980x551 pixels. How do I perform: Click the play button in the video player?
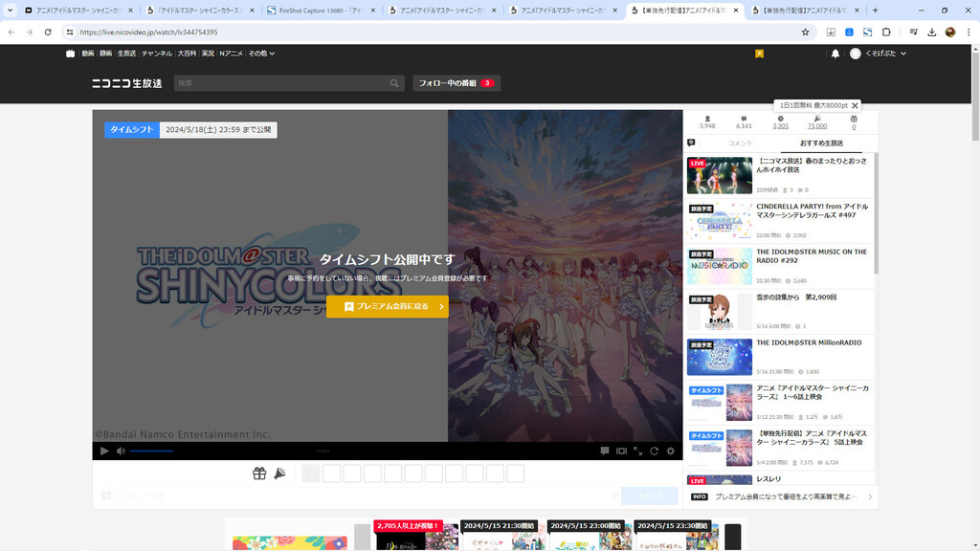click(x=104, y=451)
